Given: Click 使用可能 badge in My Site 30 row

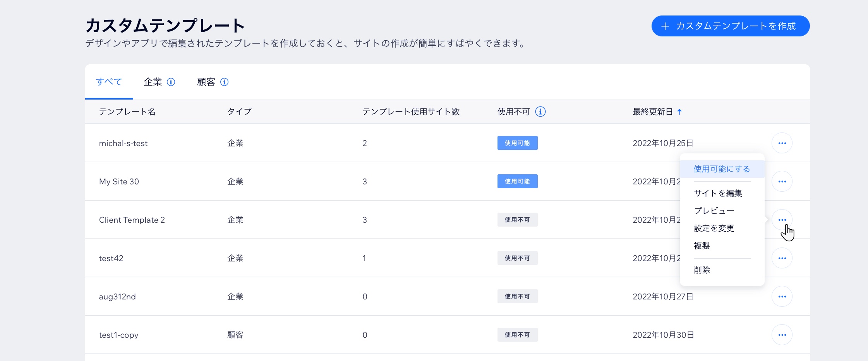Looking at the screenshot, I should [517, 182].
